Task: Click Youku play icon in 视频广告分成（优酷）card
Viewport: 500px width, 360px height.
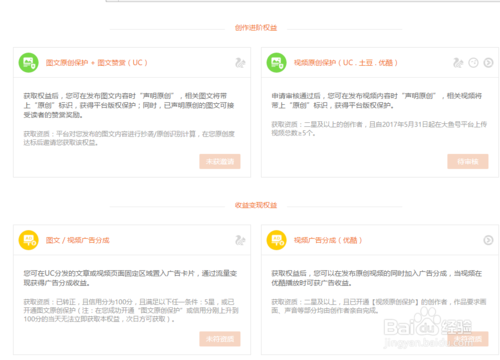Action: click(x=488, y=240)
